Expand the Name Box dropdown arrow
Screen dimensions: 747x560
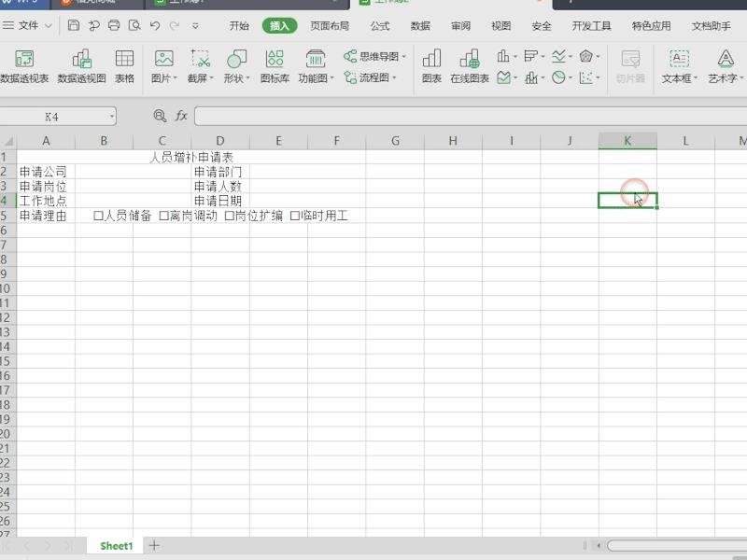(x=112, y=117)
